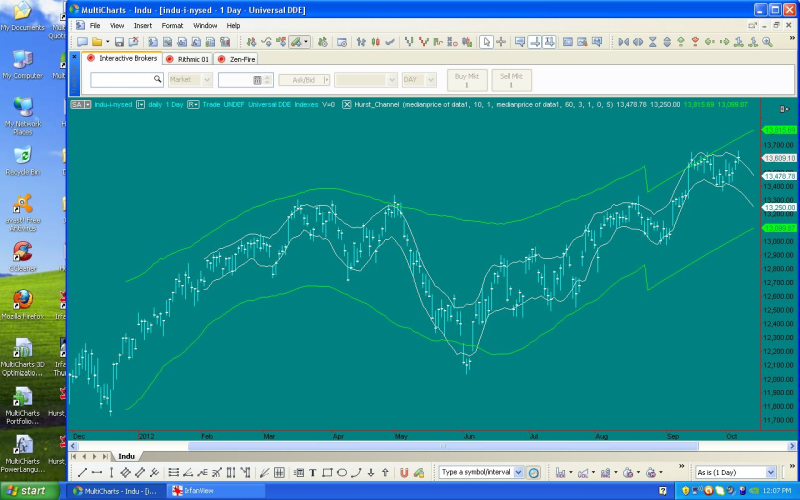Click the Windows start button
Viewport: 800px width, 500px height.
[x=30, y=491]
